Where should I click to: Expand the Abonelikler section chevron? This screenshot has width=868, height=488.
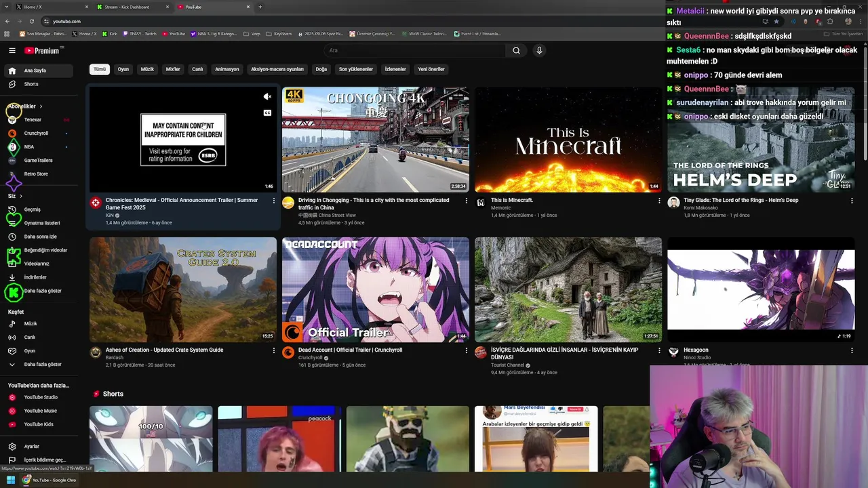click(x=41, y=106)
